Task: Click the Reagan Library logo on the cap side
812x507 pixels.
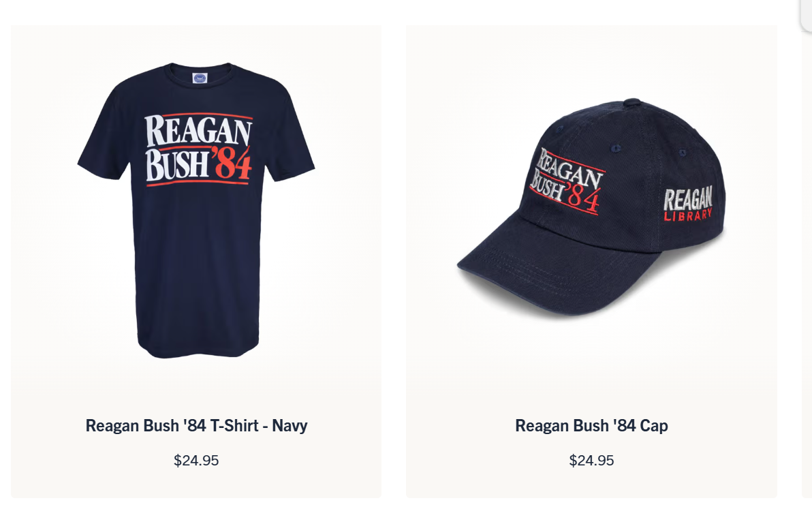Action: tap(688, 204)
